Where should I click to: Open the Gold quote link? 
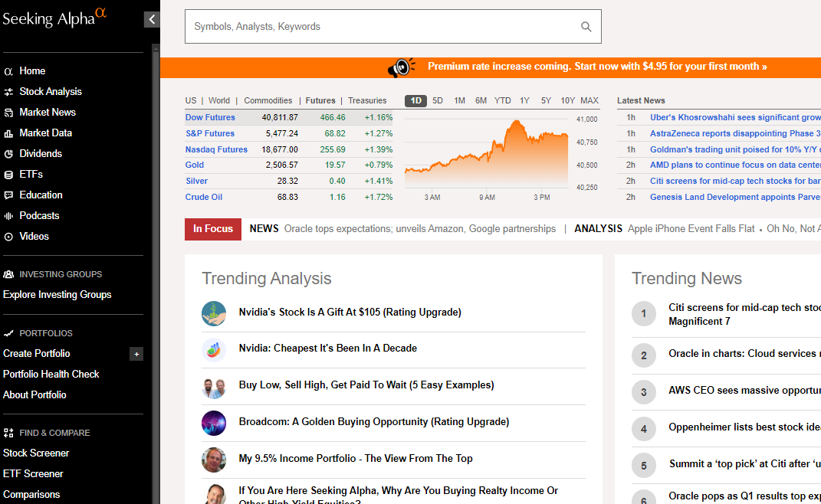click(194, 165)
